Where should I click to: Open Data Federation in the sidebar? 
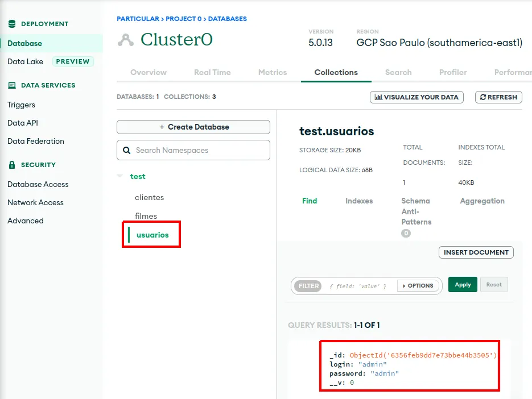36,141
